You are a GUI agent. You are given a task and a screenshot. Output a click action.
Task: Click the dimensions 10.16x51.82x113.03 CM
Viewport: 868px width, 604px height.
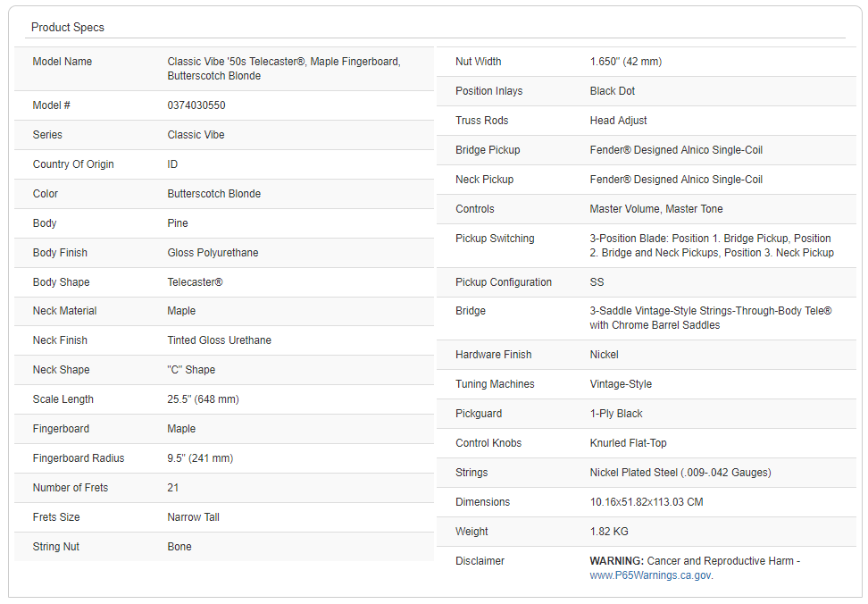pos(647,502)
